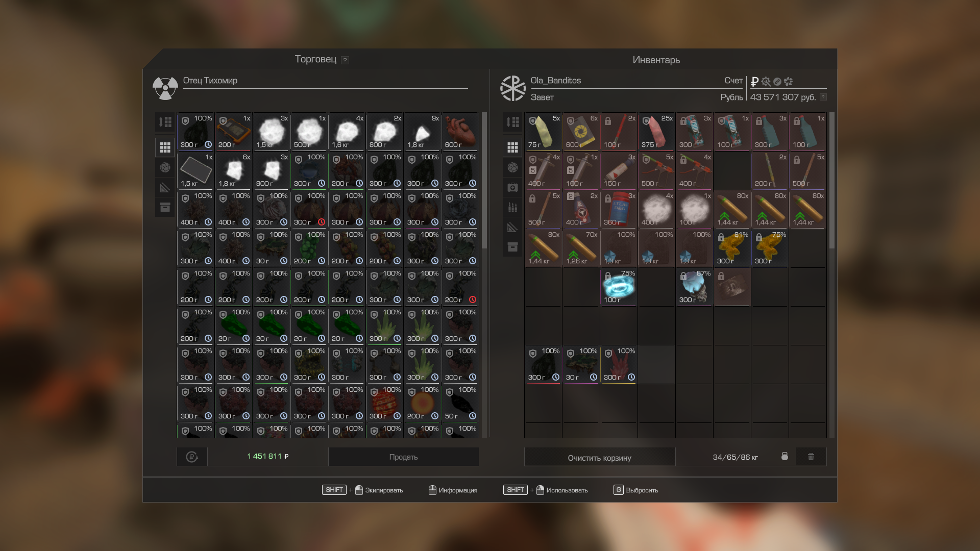Click the trash bin icon

811,457
